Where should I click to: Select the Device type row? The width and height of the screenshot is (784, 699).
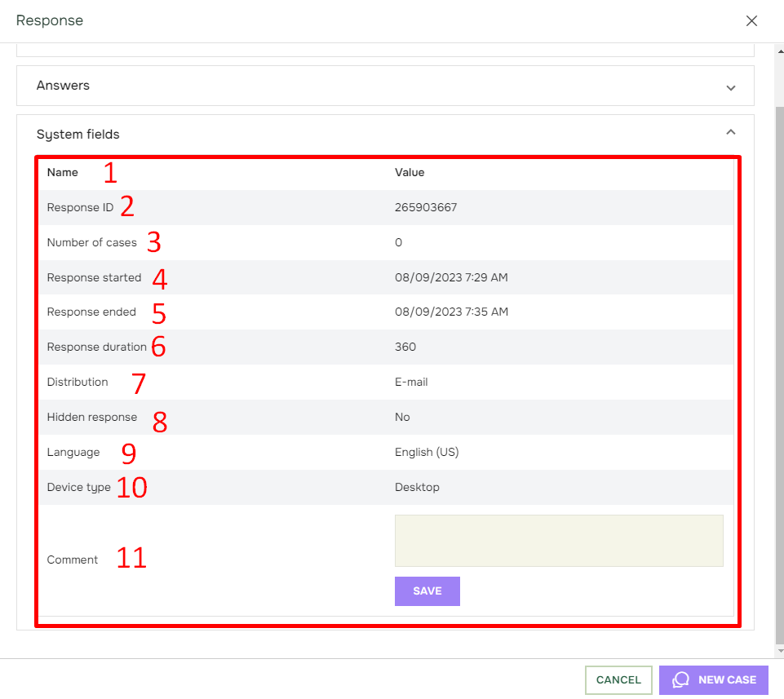[x=386, y=487]
